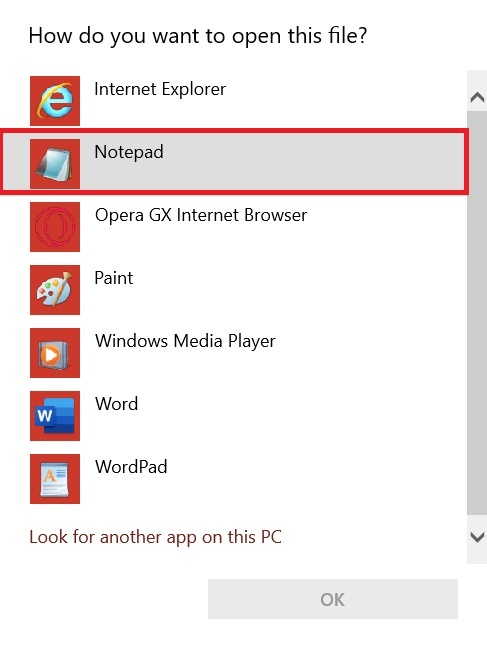Select the Internet Explorer icon

(x=55, y=101)
